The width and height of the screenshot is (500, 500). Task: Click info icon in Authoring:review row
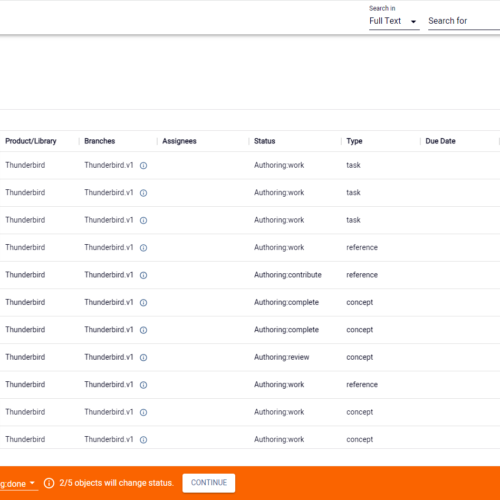pyautogui.click(x=143, y=357)
